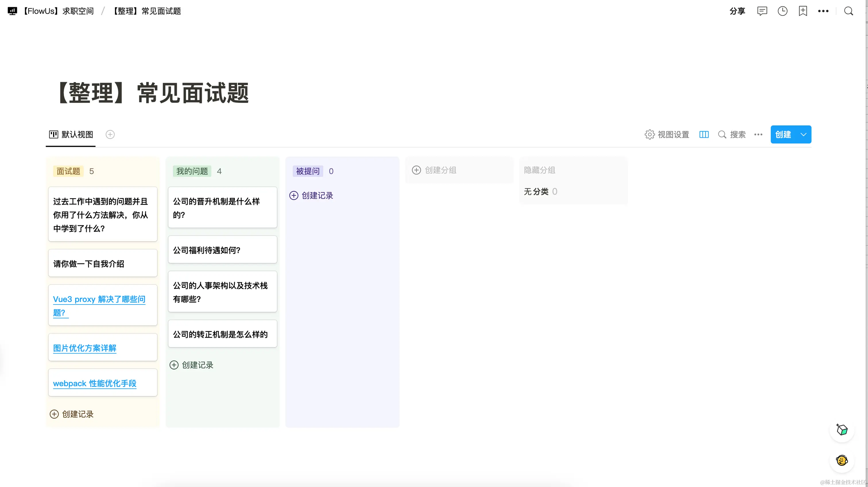Open page history clock icon

click(782, 11)
